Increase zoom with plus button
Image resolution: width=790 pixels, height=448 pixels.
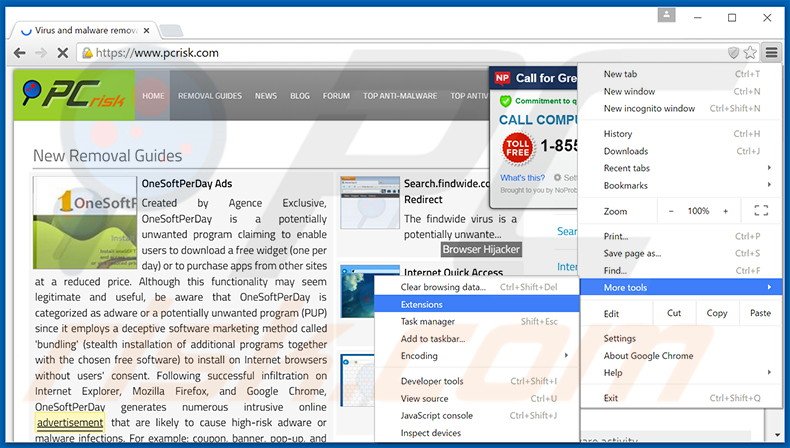click(726, 211)
